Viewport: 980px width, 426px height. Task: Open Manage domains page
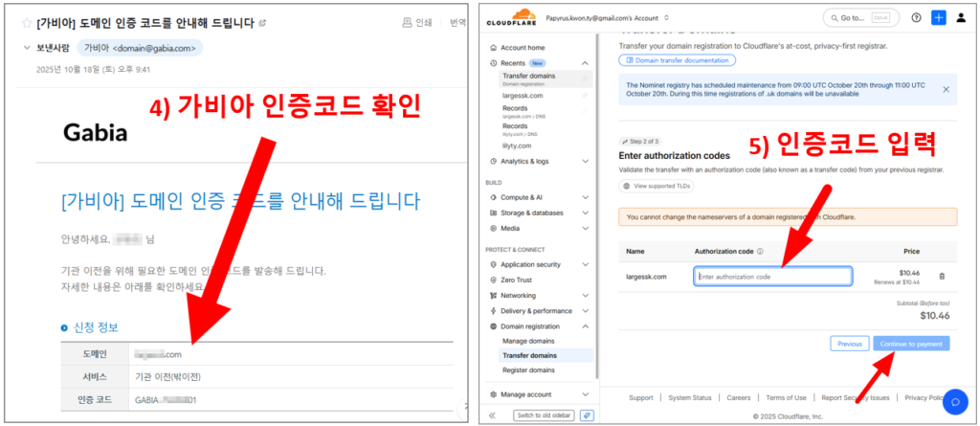pos(528,341)
